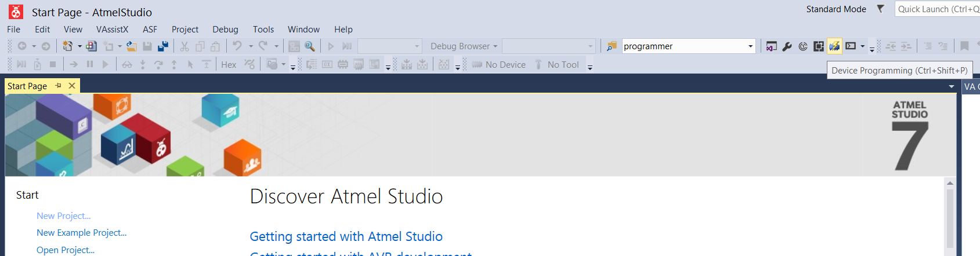Click the Atmel Studio ladybug logo
This screenshot has height=256, width=980.
16,12
